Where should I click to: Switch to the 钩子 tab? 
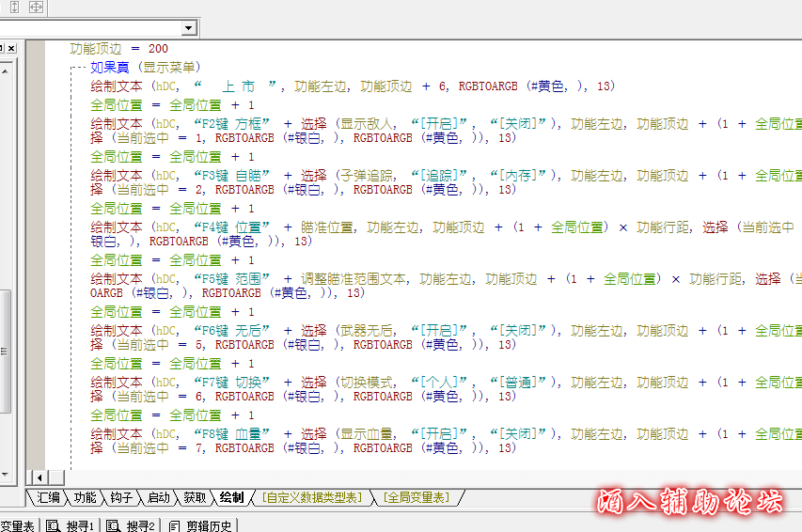(x=121, y=497)
